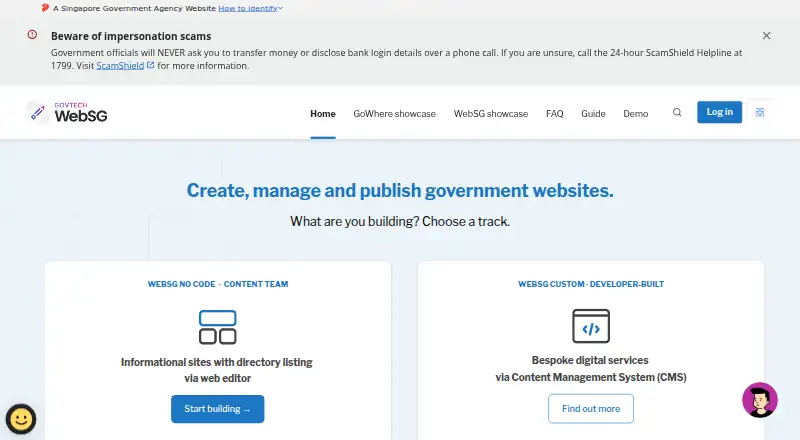Open the Guide menu item

(593, 114)
